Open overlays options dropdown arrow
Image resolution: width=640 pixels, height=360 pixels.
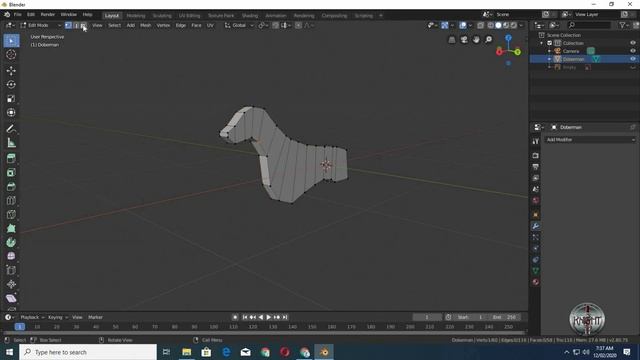tap(470, 25)
